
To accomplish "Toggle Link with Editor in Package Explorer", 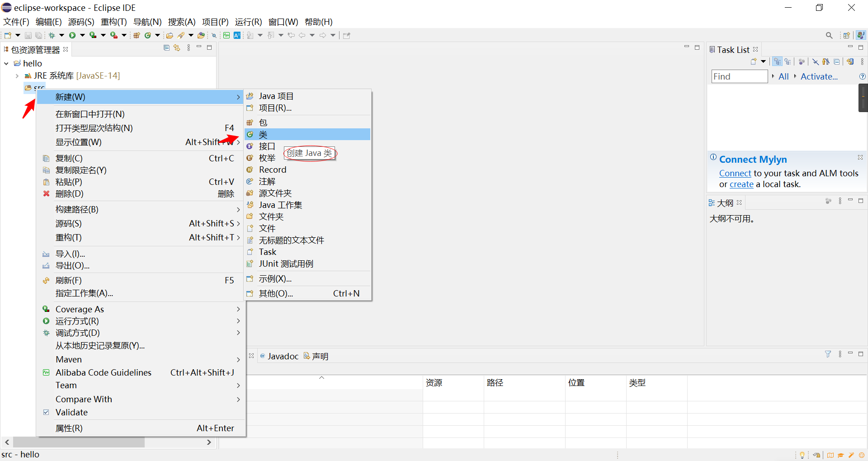I will (x=177, y=48).
